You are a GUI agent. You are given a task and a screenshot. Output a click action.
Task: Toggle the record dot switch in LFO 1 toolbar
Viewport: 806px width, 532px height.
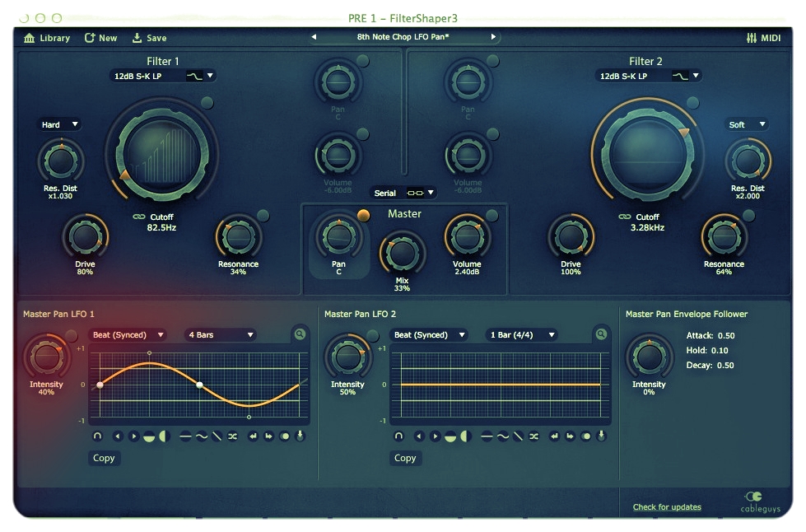pos(284,436)
